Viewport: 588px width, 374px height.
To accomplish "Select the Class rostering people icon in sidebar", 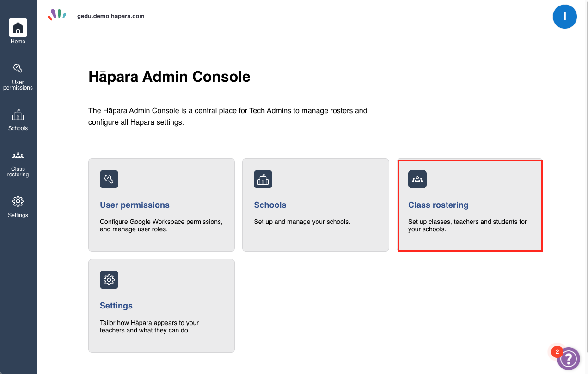I will (18, 155).
